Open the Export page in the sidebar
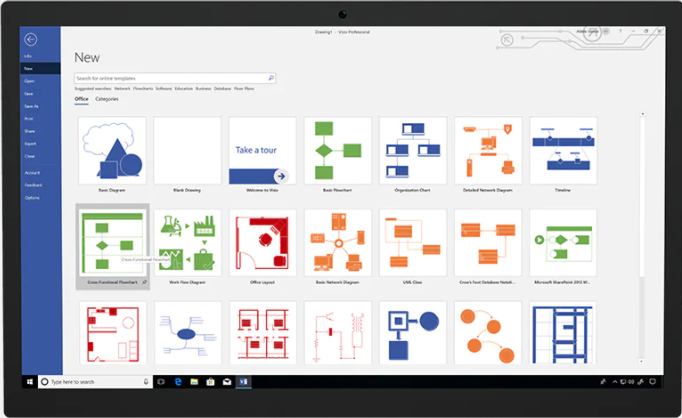 coord(30,144)
